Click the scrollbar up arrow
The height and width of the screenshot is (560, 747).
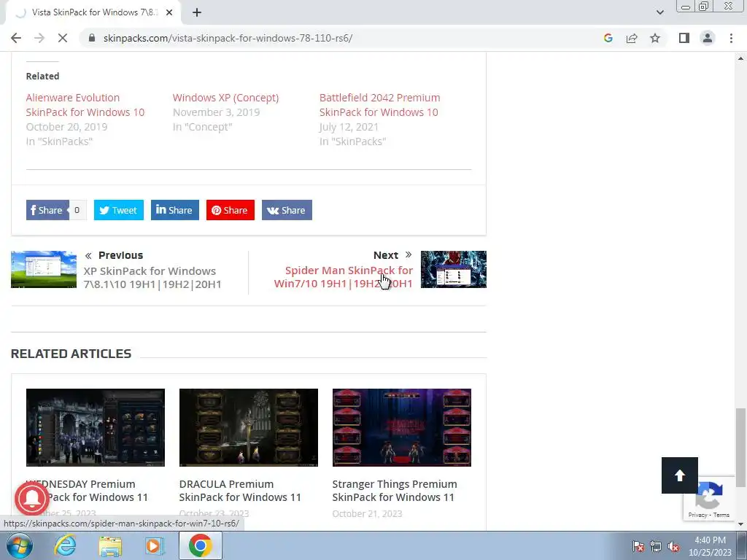[740, 58]
